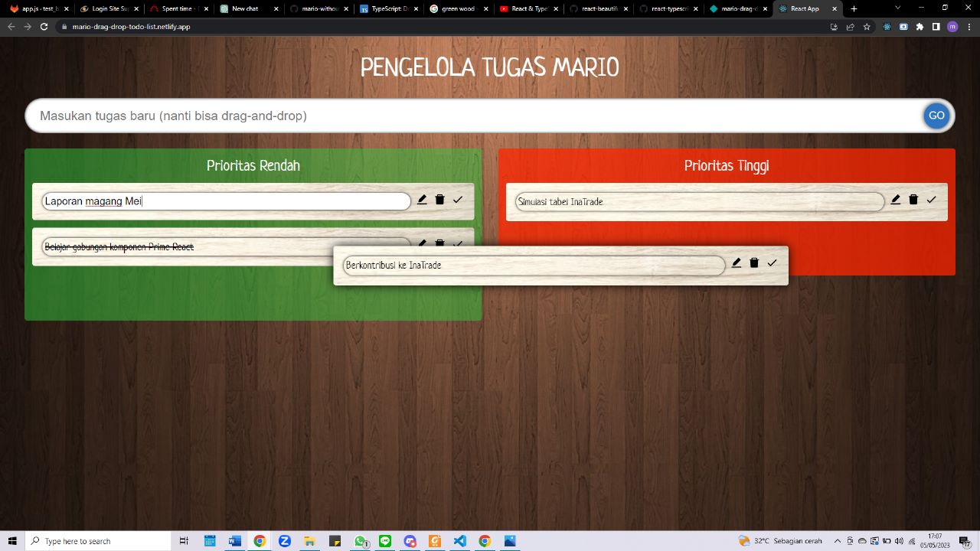Reload the current page
Image resolution: width=980 pixels, height=551 pixels.
click(x=44, y=26)
